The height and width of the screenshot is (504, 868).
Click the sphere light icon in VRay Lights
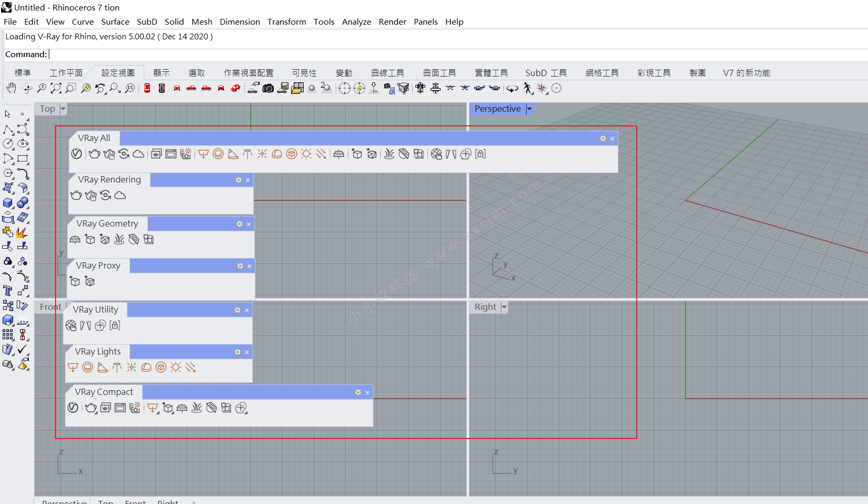[x=88, y=367]
